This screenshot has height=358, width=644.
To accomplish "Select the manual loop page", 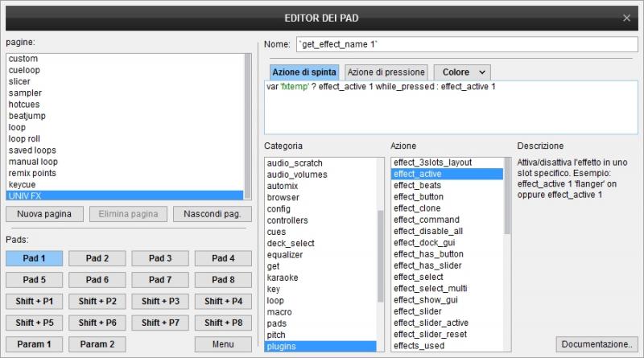I will point(125,163).
